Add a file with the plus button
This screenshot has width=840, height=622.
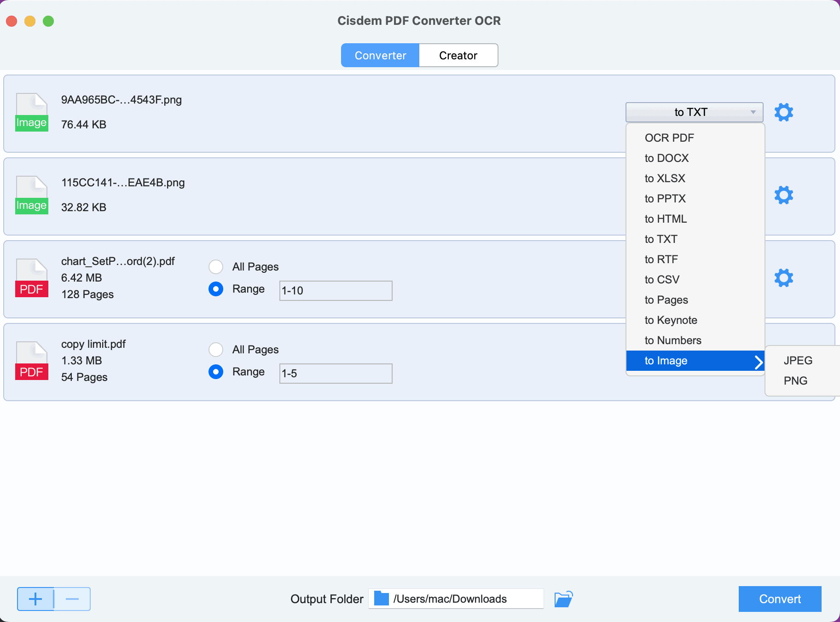coord(35,599)
